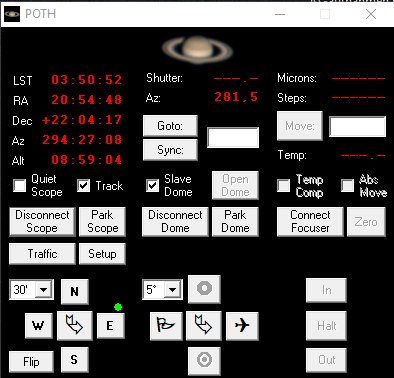Click the dome azimuth input field

(233, 137)
